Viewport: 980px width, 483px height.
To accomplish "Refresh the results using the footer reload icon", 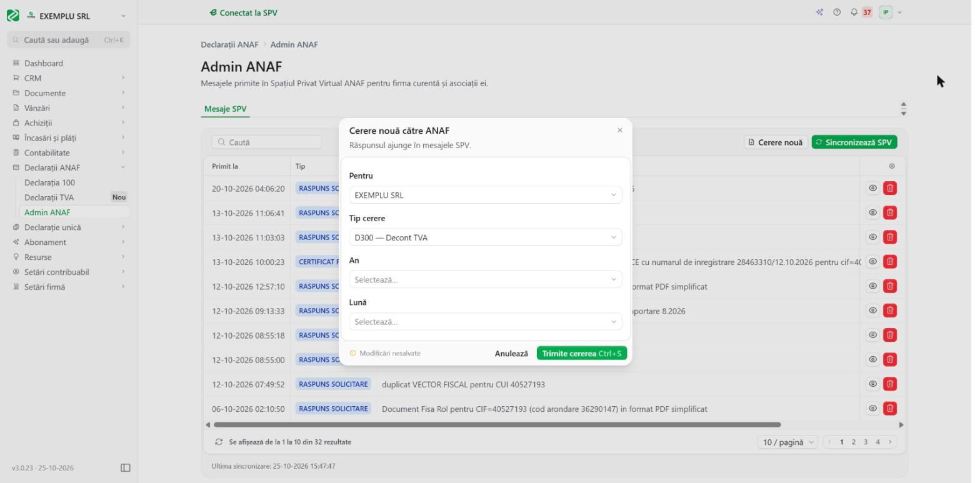I will point(219,442).
